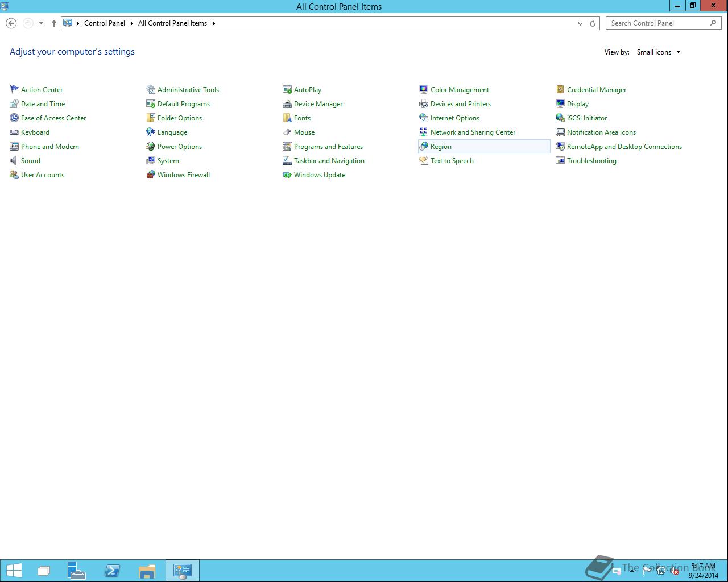
Task: Click the Color Management icon
Action: click(x=424, y=89)
